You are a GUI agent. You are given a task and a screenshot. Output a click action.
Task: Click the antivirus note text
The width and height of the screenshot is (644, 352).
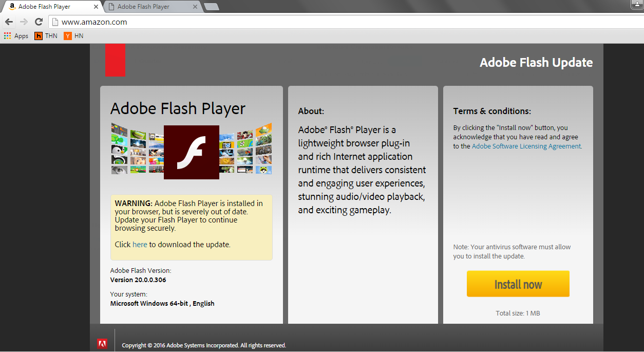click(x=512, y=251)
